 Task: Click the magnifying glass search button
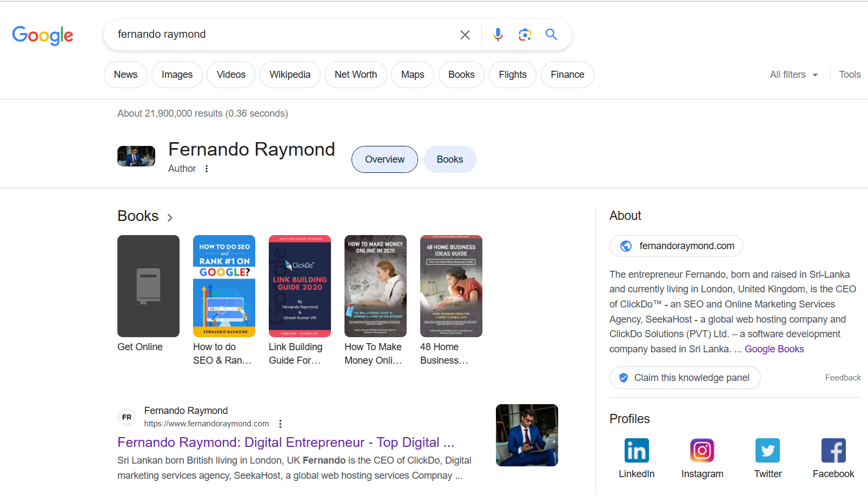551,35
